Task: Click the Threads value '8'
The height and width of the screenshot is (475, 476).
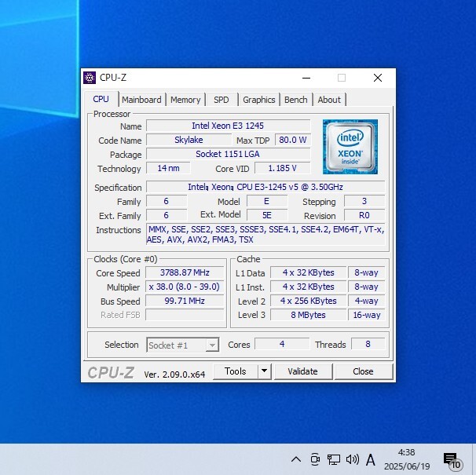Action: click(368, 344)
